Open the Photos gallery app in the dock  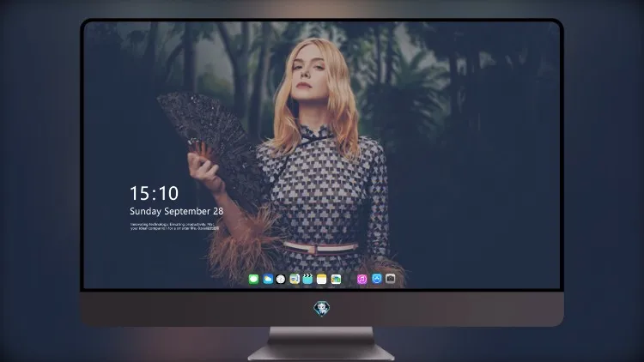[336, 279]
